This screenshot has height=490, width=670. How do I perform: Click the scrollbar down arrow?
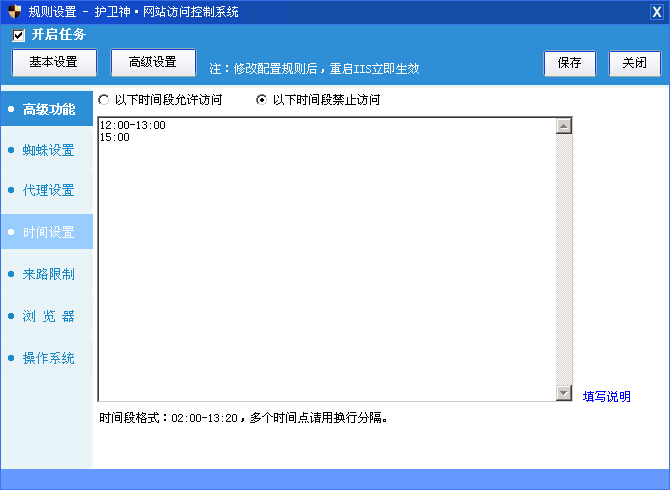[x=564, y=393]
